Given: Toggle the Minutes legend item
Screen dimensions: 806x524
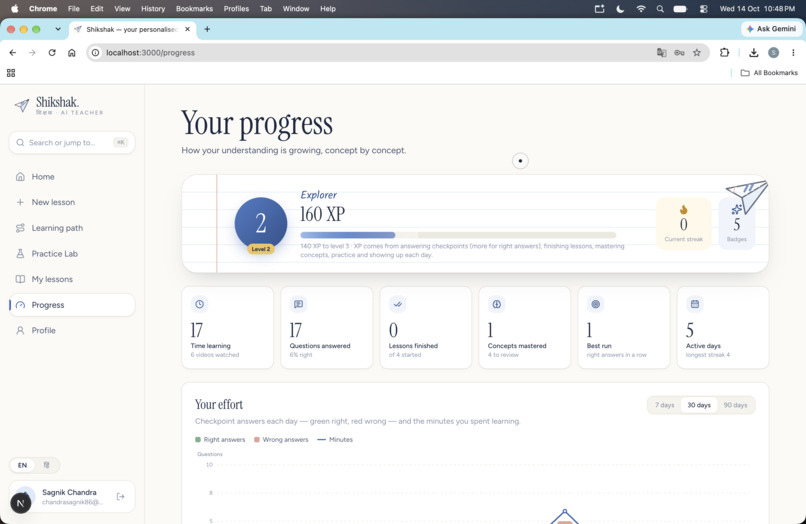Looking at the screenshot, I should coord(335,440).
